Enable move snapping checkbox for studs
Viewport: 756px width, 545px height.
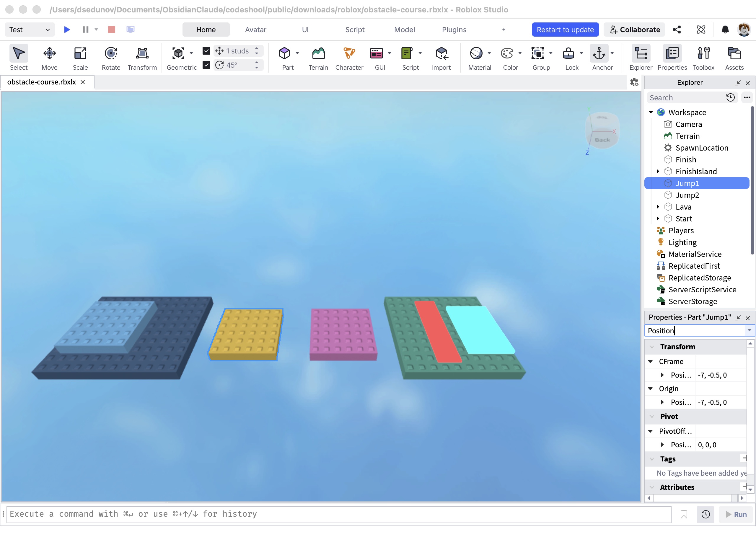(x=206, y=51)
